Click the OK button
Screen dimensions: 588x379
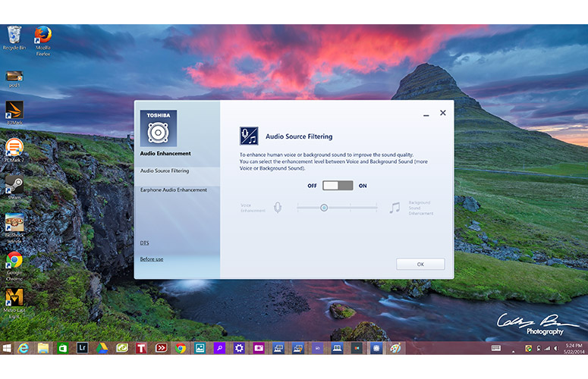click(x=420, y=264)
